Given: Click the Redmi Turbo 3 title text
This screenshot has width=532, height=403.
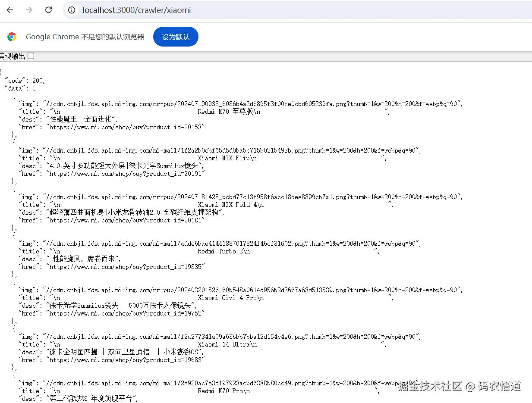Looking at the screenshot, I should 220,251.
